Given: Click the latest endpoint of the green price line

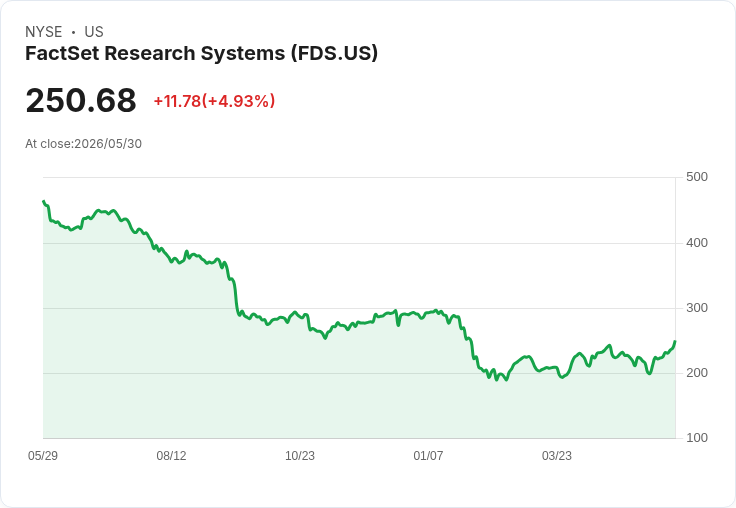Looking at the screenshot, I should pyautogui.click(x=675, y=341).
